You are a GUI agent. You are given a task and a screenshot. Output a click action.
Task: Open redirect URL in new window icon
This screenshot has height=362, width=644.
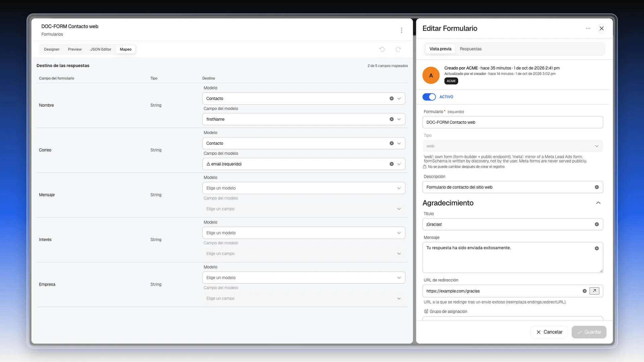[594, 291]
